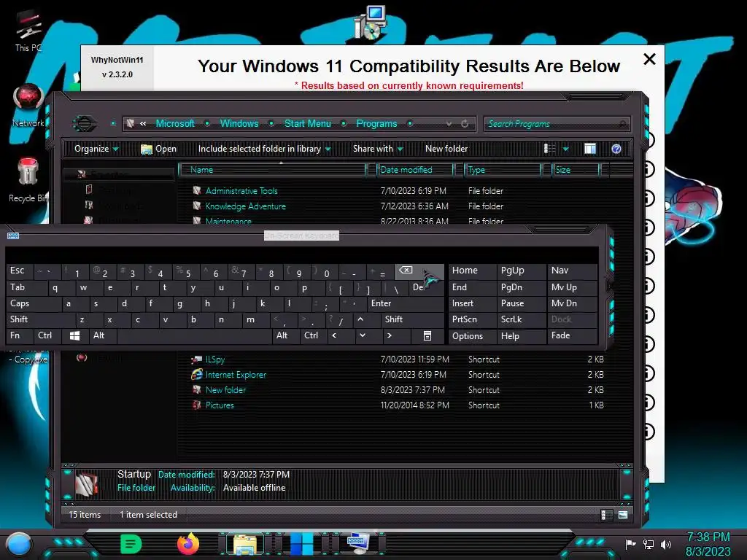Expand the breadcrumb arrow after Windows
The height and width of the screenshot is (560, 747).
click(x=271, y=124)
